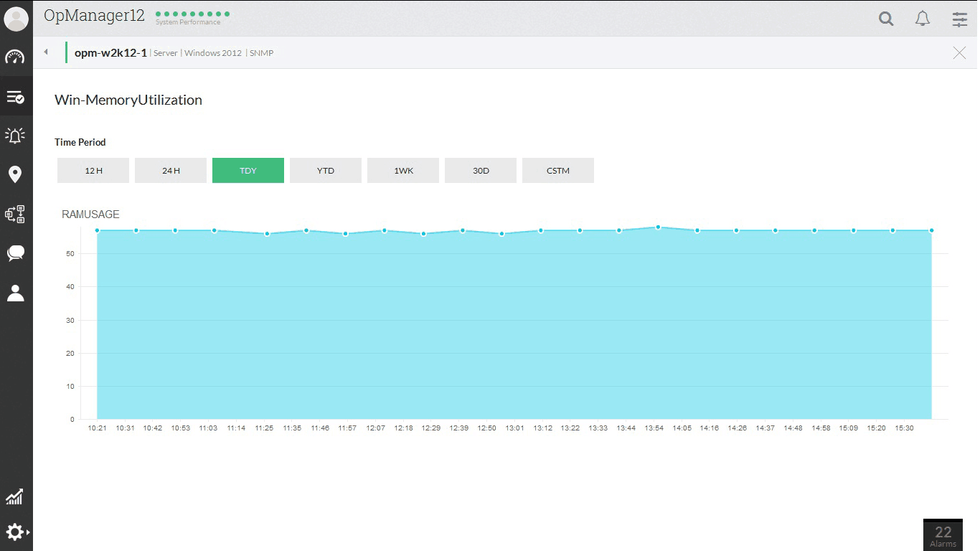Open the user person sidebar icon

coord(15,293)
